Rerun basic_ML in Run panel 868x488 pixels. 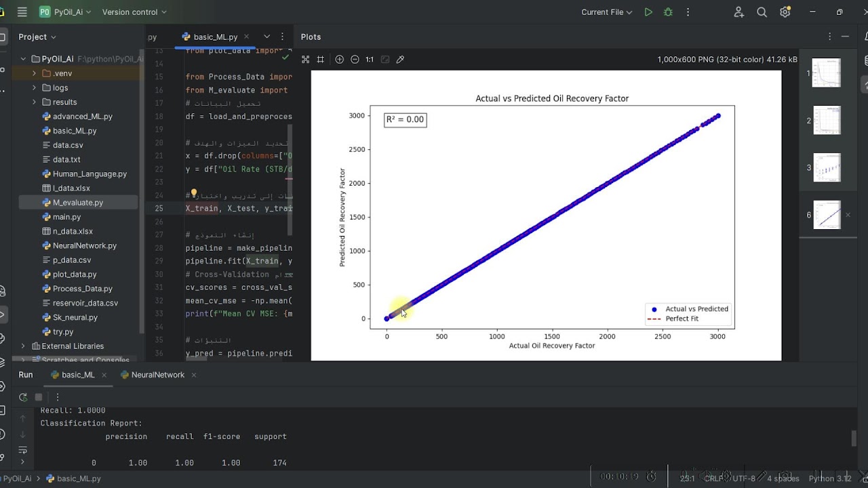point(23,397)
